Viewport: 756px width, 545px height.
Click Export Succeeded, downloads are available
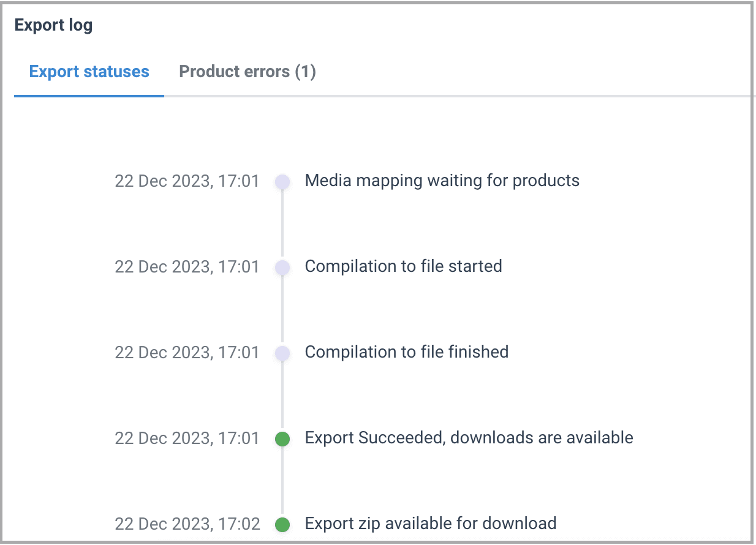[469, 438]
